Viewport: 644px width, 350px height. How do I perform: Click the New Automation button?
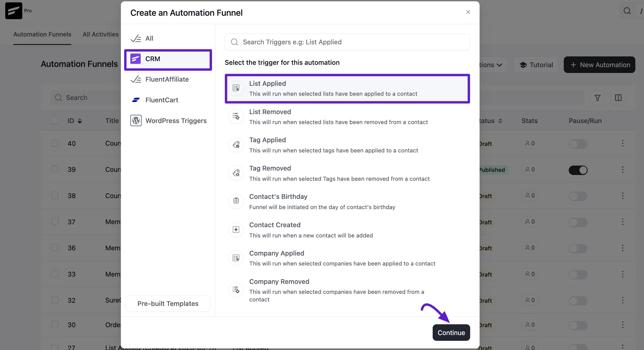[599, 65]
